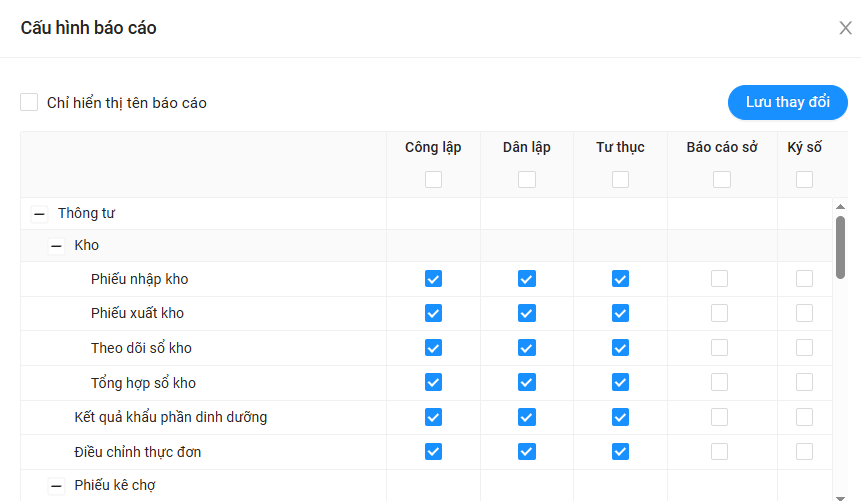Image resolution: width=861 pixels, height=501 pixels.
Task: Uncheck Công lập for Điều chỉnh thực đơn
Action: (x=433, y=452)
